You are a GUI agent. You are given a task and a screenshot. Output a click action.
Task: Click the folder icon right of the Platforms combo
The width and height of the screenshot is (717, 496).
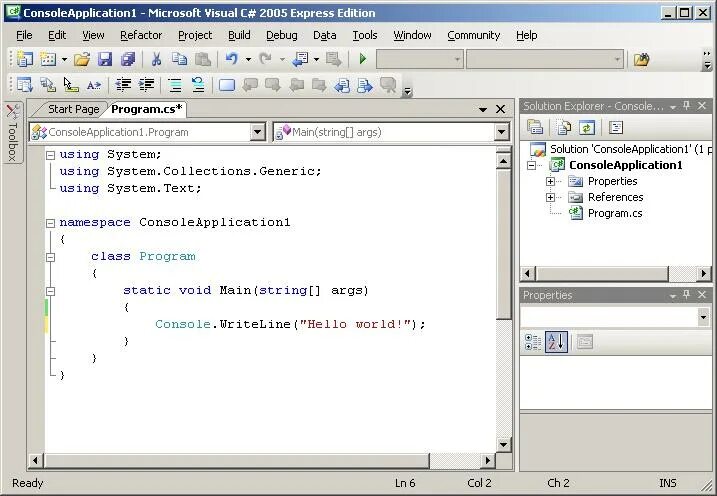pyautogui.click(x=642, y=59)
